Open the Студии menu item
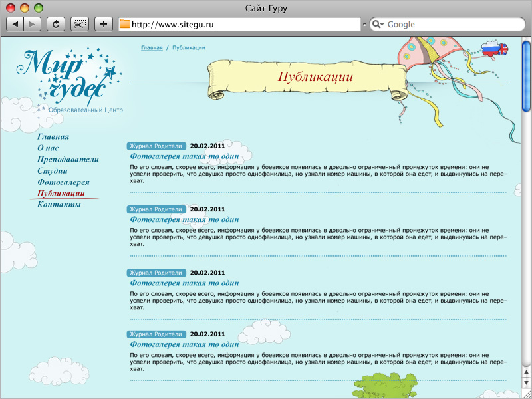 click(x=53, y=171)
